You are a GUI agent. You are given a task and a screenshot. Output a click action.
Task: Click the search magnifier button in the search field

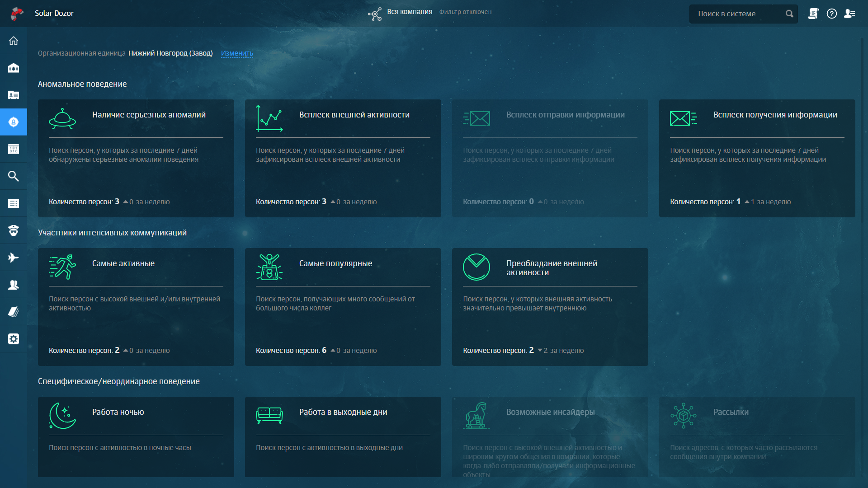tap(789, 14)
